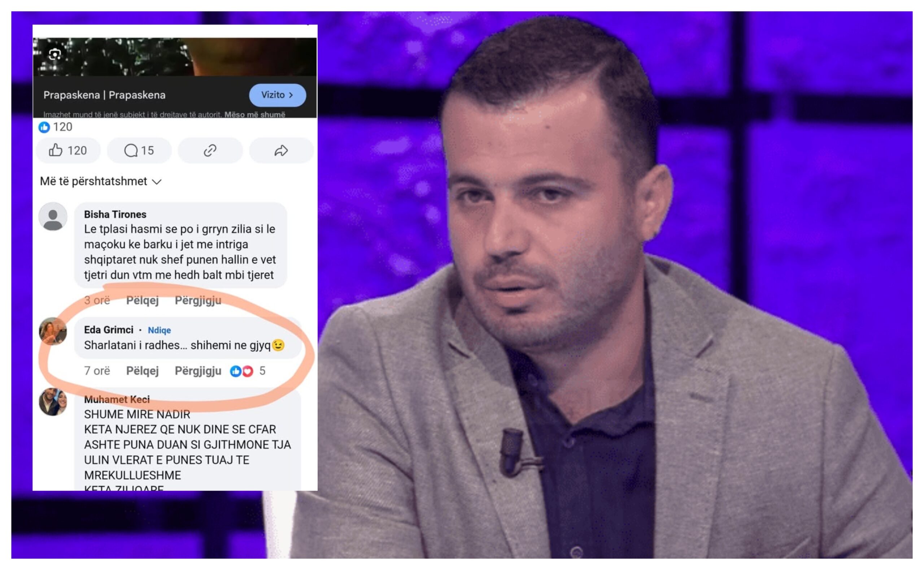Open Muhamet Keci's profile picture
Screen dimensions: 924x570
53,402
